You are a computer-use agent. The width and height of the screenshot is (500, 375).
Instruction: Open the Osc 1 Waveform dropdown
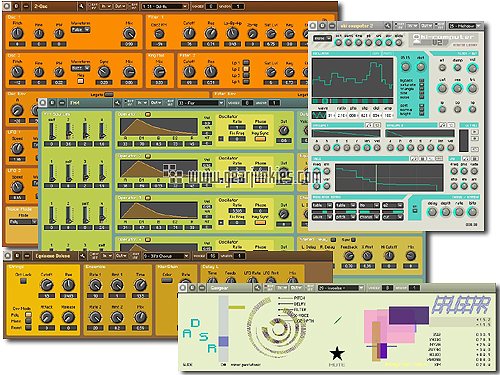(x=80, y=30)
